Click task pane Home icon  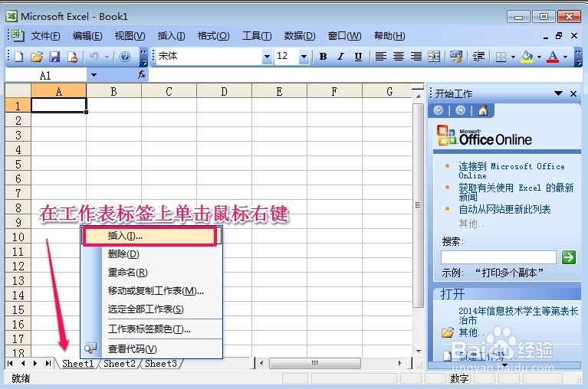point(483,110)
